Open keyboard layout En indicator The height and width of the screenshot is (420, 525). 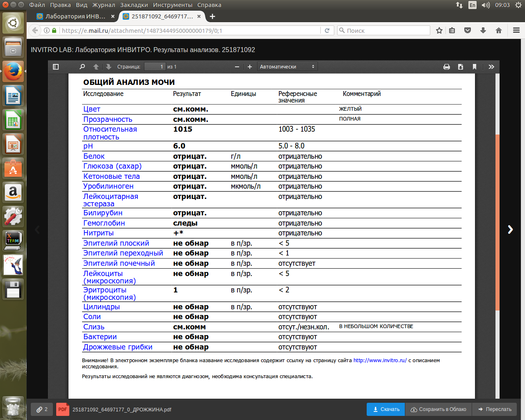pos(472,5)
